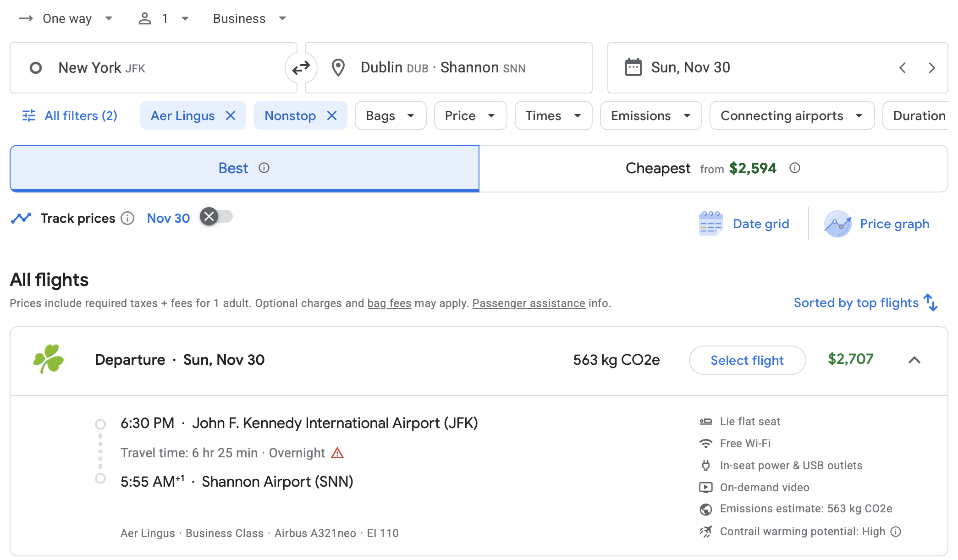The width and height of the screenshot is (958, 560).
Task: Open All filters (2) panel
Action: tap(70, 115)
